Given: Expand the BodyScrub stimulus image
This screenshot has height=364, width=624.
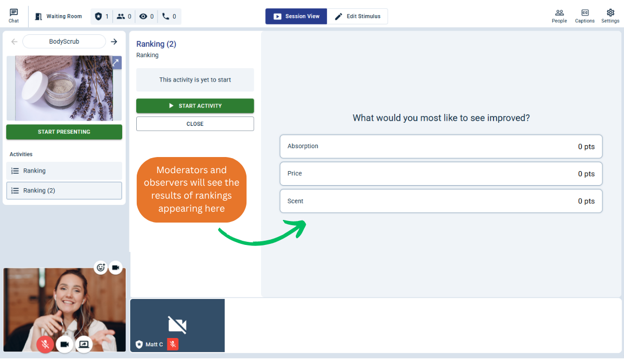Looking at the screenshot, I should [116, 62].
